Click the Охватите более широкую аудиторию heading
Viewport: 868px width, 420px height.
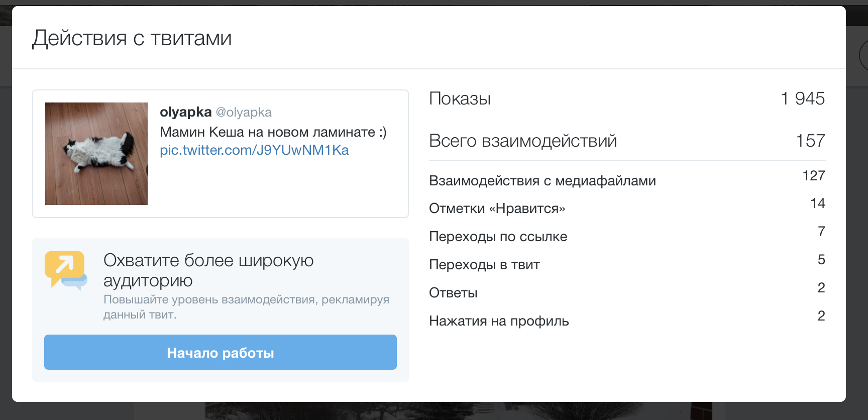[x=208, y=270]
